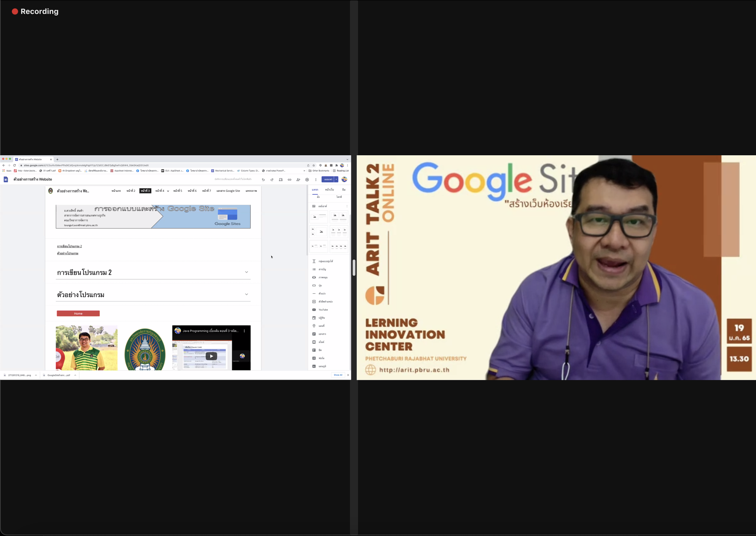
Task: Close the downloads bar
Action: [x=348, y=375]
